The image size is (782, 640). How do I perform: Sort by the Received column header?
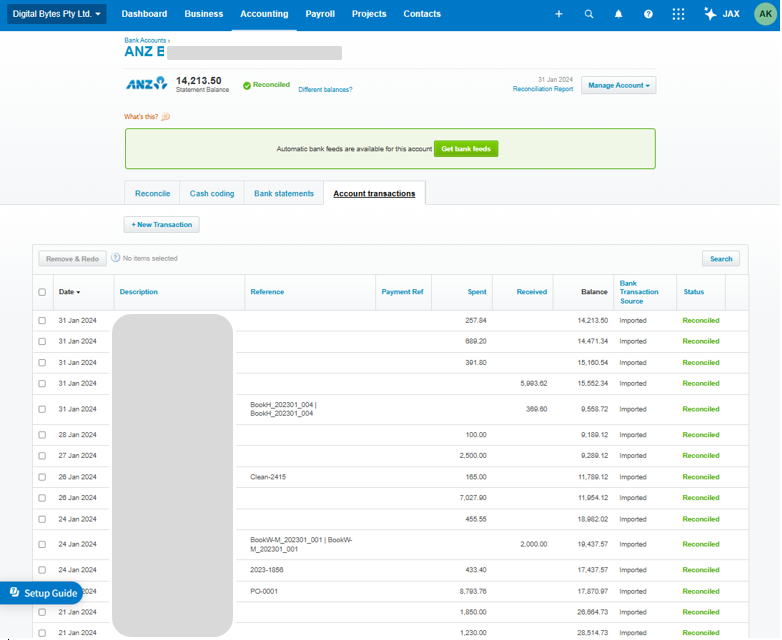(x=532, y=292)
